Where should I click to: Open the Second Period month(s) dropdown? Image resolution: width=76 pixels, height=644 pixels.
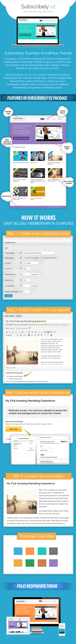(35, 286)
